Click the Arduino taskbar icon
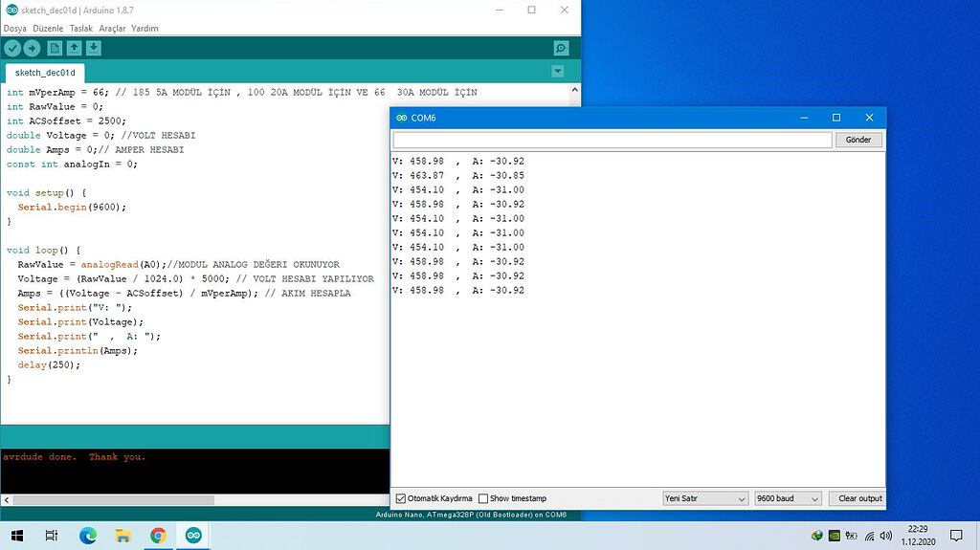The height and width of the screenshot is (550, 980). [193, 536]
